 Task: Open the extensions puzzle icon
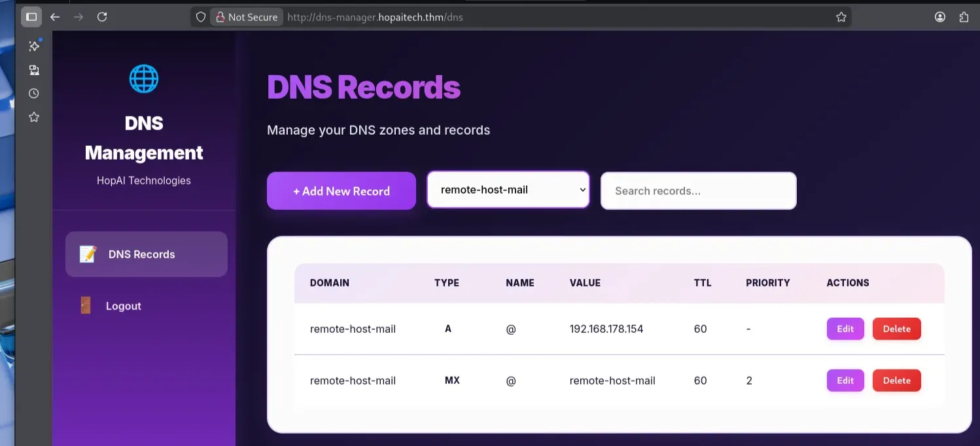tap(964, 17)
